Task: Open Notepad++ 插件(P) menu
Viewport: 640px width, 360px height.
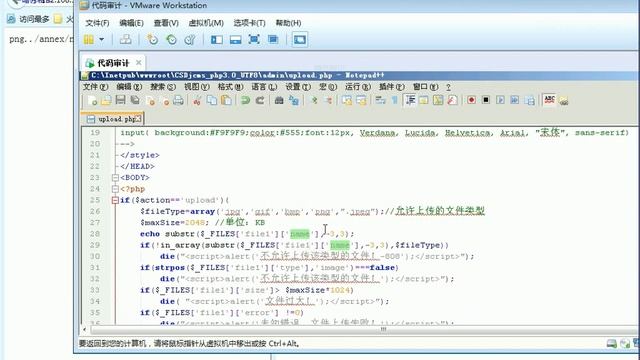Action: (392, 87)
